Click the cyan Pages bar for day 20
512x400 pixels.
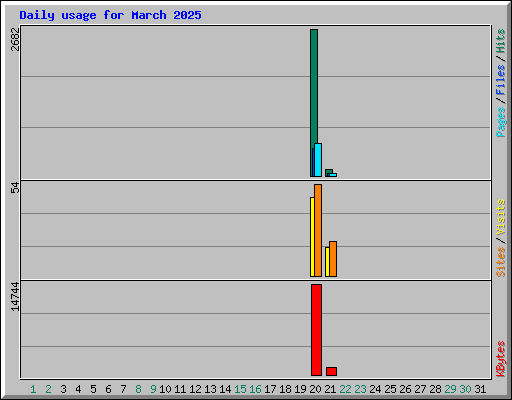(318, 160)
